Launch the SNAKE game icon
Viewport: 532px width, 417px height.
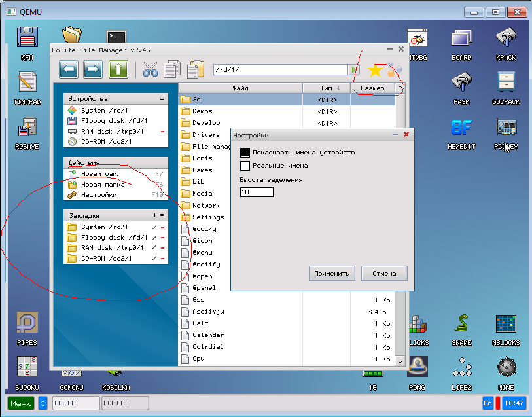coord(461,326)
